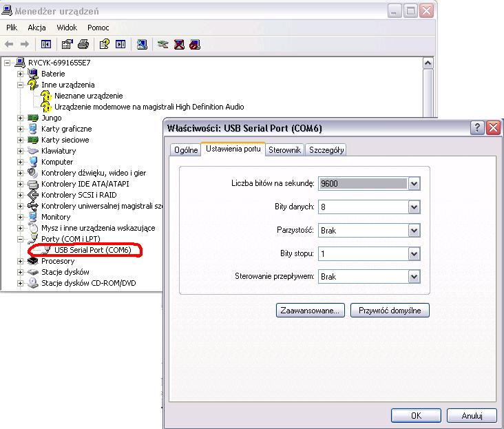Click the Karty sieciowe icon
Viewport: 504px width, 429px height.
click(x=33, y=140)
